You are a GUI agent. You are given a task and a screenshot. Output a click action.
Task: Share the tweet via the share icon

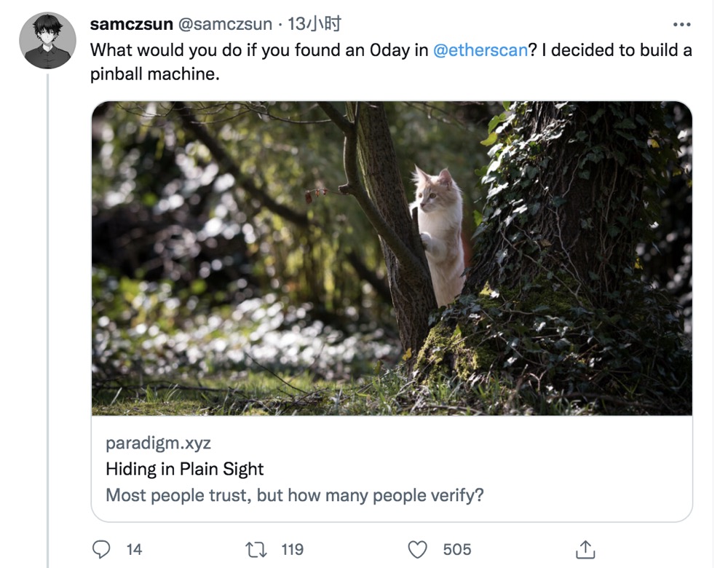click(585, 549)
